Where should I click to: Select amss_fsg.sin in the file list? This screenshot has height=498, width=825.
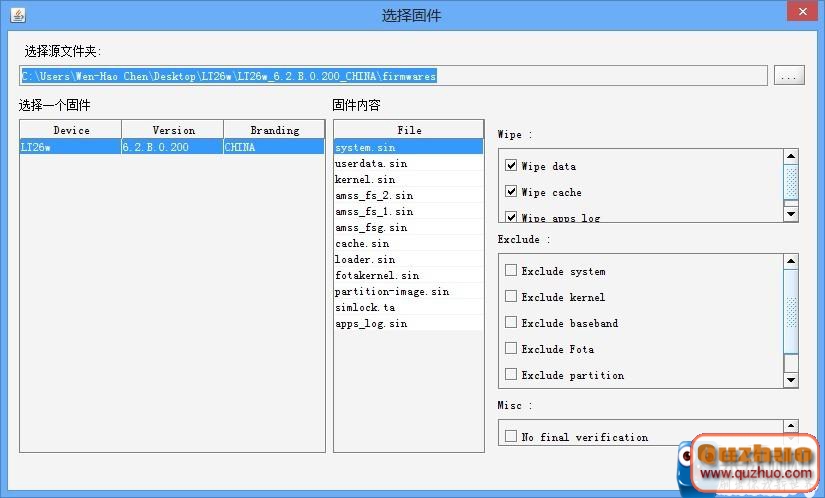409,227
